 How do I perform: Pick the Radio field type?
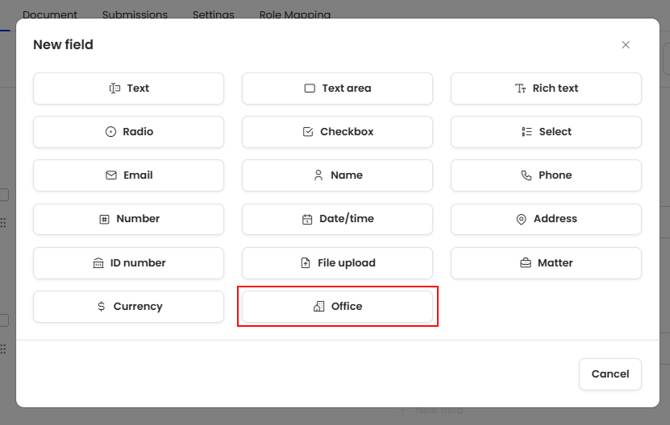(128, 132)
